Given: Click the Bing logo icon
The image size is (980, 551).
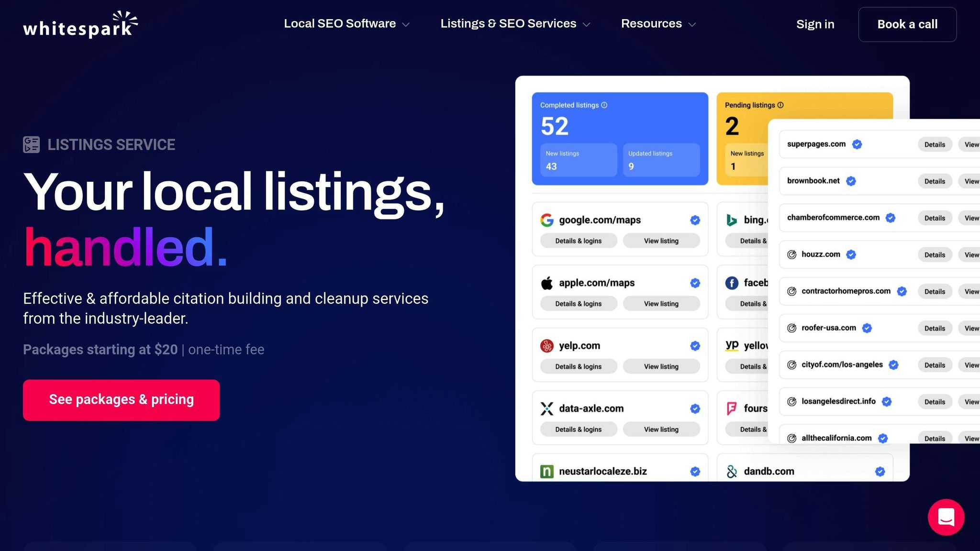Looking at the screenshot, I should [x=732, y=220].
